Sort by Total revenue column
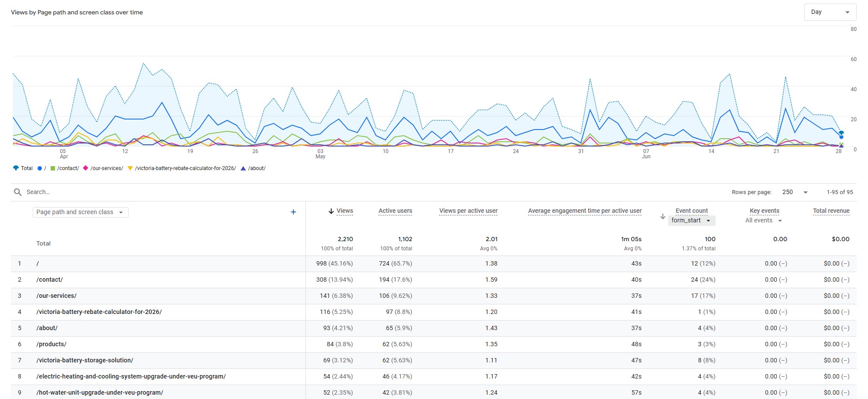The height and width of the screenshot is (399, 868). coord(831,211)
